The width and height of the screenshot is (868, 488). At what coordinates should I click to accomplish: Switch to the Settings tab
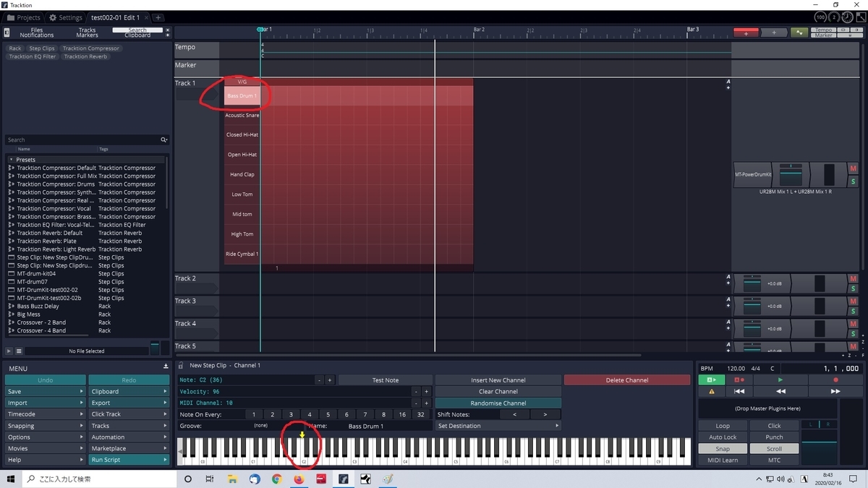click(66, 17)
